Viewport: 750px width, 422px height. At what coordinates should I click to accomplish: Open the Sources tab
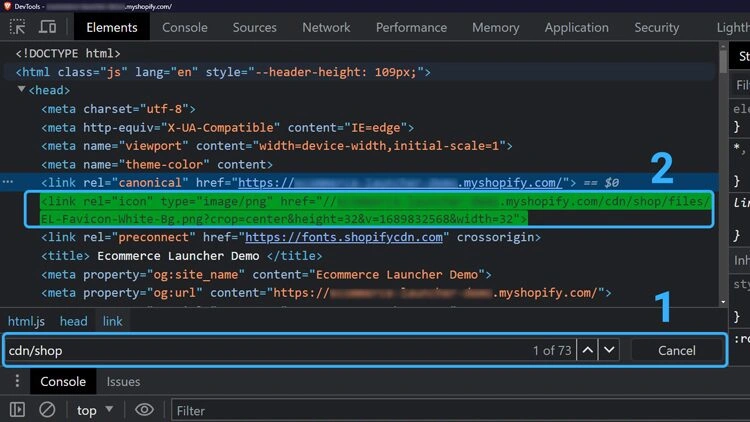click(254, 28)
